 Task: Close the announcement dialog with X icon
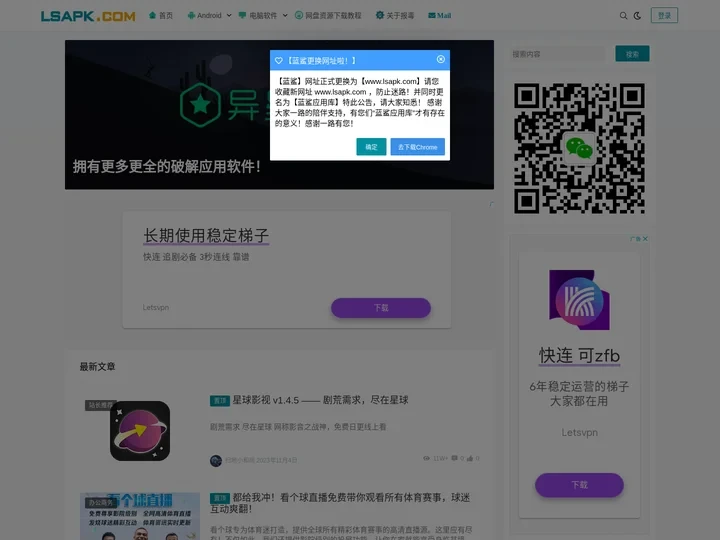(441, 59)
